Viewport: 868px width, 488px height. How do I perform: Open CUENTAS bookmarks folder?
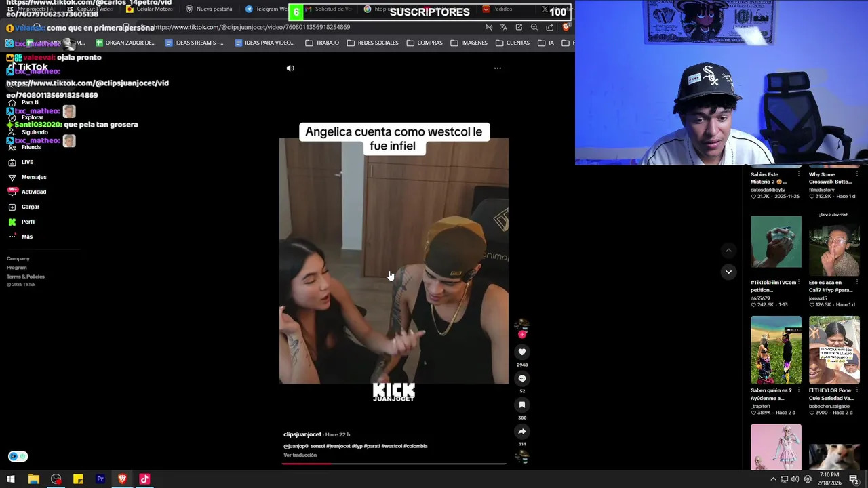tap(513, 43)
